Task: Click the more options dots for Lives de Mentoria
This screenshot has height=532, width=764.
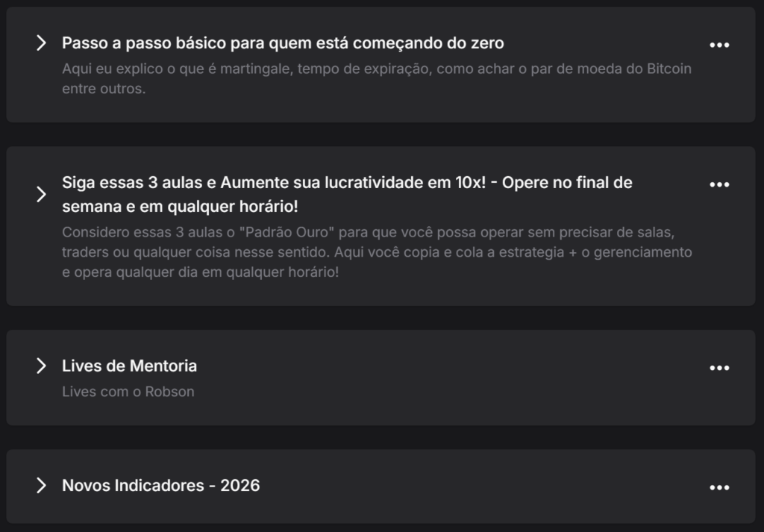Action: [x=719, y=368]
